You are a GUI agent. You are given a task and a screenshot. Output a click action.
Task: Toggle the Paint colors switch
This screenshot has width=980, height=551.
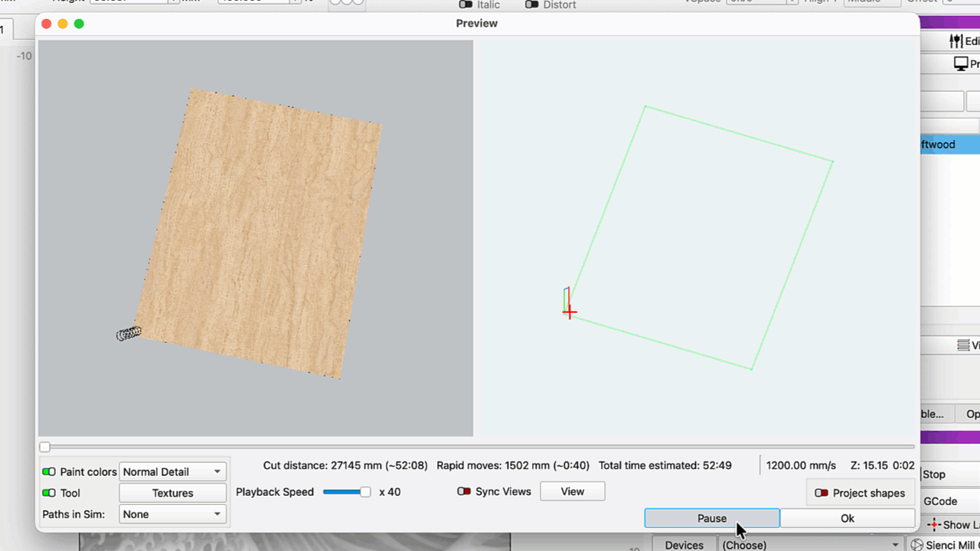49,472
